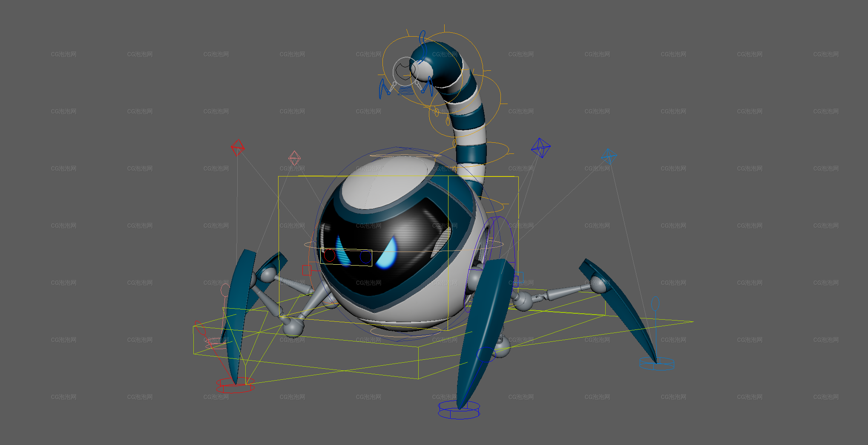Select the red square control beside the head
This screenshot has width=868, height=445.
tap(307, 269)
